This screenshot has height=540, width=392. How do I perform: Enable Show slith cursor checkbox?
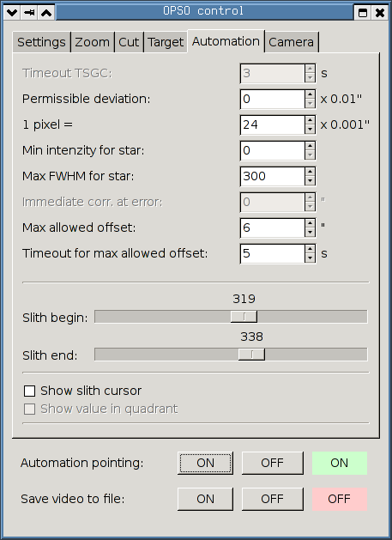[30, 391]
